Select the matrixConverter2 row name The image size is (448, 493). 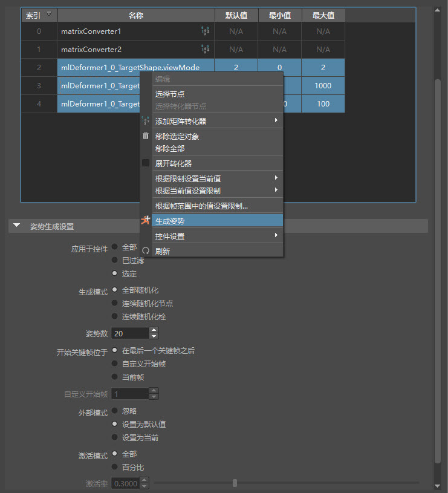coord(91,50)
